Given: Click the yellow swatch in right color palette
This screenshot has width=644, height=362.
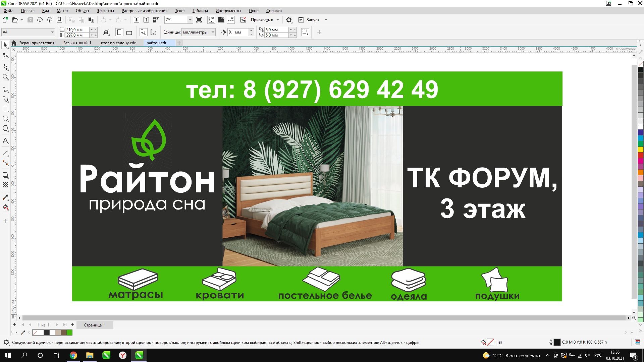Looking at the screenshot, I should (641, 149).
